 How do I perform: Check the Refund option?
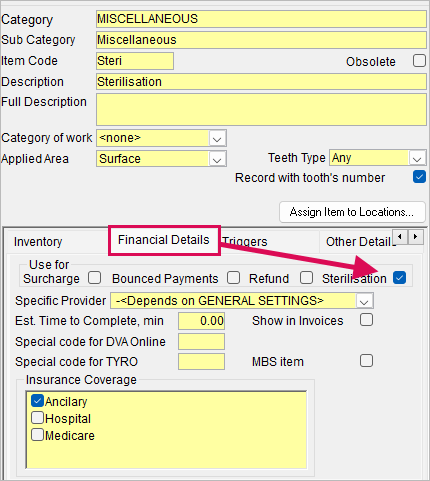click(306, 278)
